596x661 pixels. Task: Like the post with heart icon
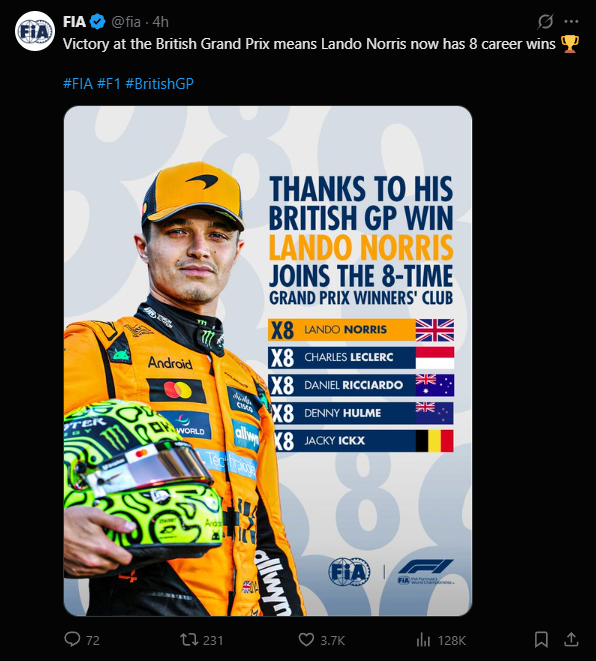[x=306, y=640]
